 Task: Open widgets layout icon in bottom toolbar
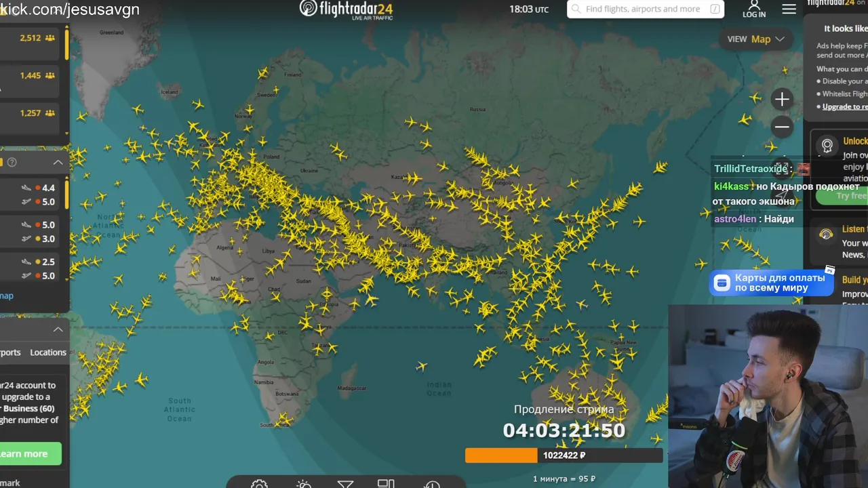tap(386, 483)
